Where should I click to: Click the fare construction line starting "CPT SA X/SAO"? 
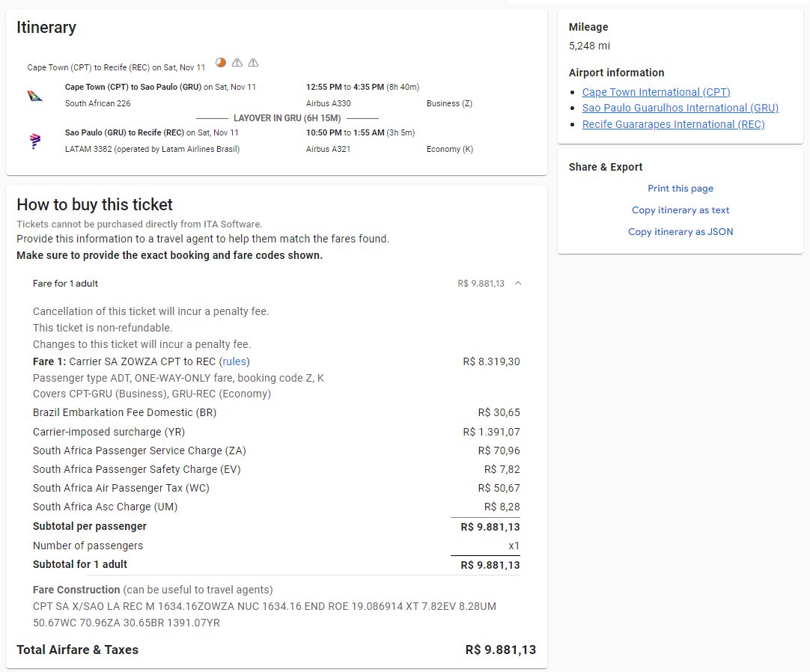[x=264, y=606]
